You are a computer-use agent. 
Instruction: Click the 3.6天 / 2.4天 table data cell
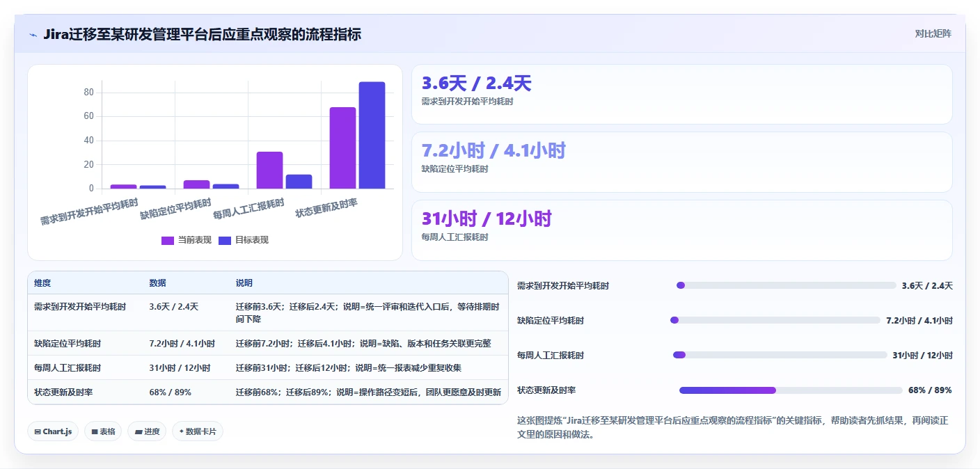(173, 306)
